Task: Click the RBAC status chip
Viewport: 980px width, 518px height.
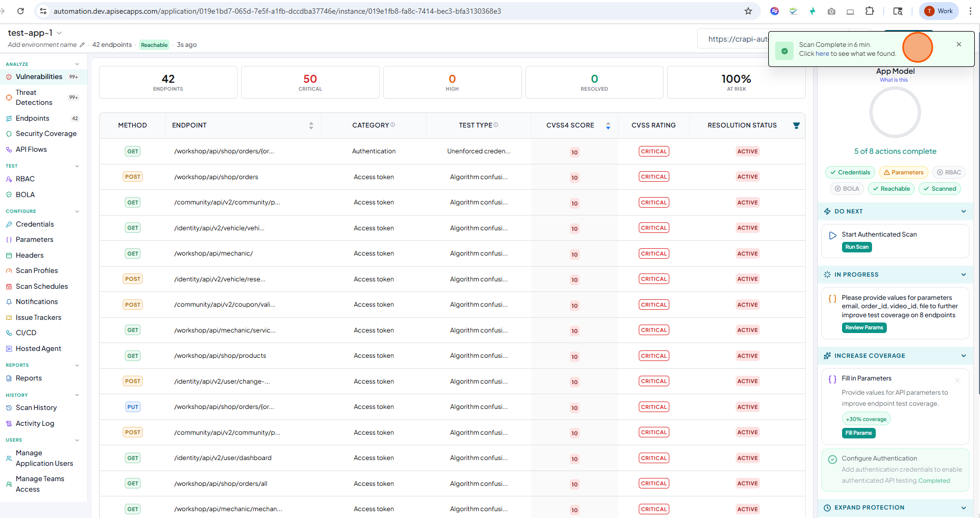Action: tap(948, 172)
